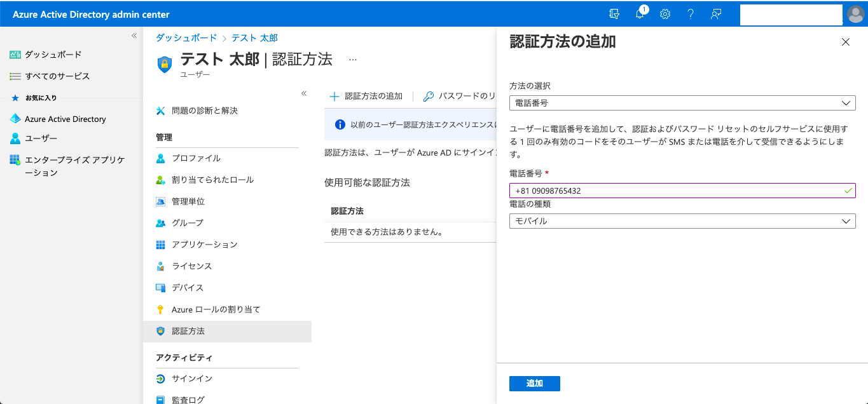The width and height of the screenshot is (868, 404).
Task: Open the feedback icon in header
Action: point(716,14)
